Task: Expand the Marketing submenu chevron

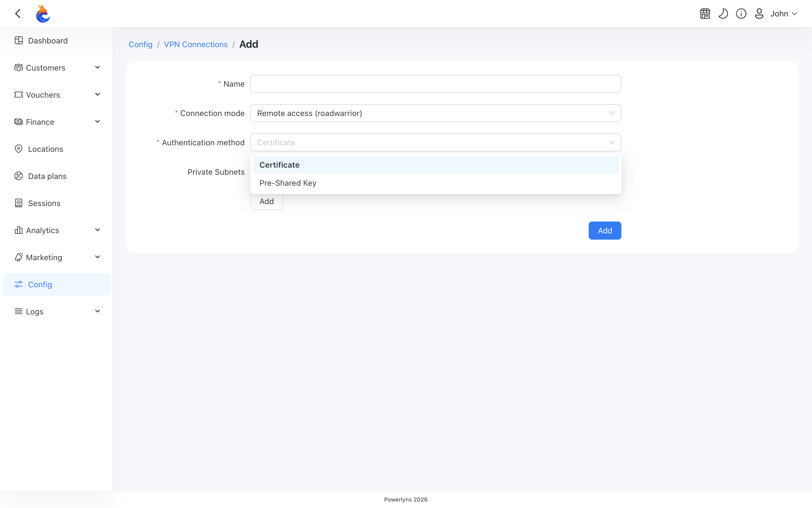Action: (98, 257)
